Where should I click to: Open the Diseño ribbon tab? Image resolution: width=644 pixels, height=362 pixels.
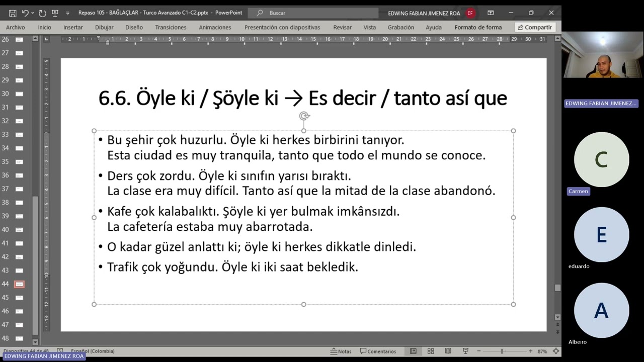click(134, 27)
